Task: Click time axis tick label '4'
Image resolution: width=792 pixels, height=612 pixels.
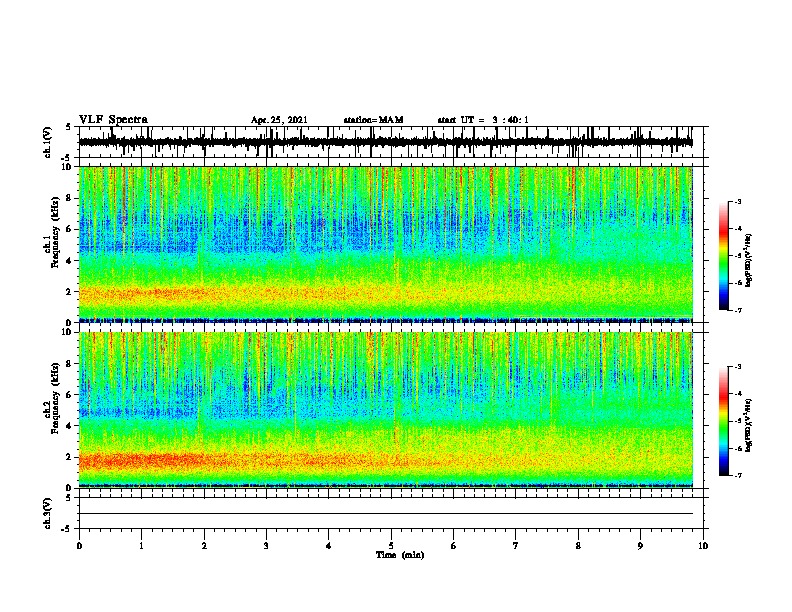Action: click(x=329, y=546)
